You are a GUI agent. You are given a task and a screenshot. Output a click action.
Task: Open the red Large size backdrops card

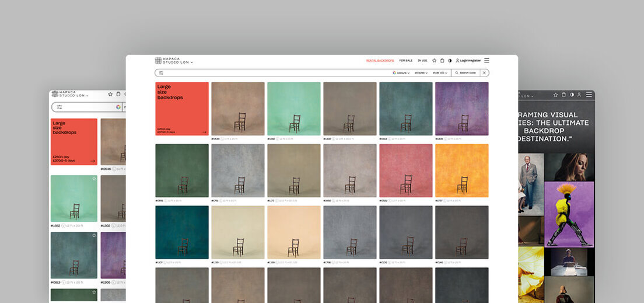point(182,109)
